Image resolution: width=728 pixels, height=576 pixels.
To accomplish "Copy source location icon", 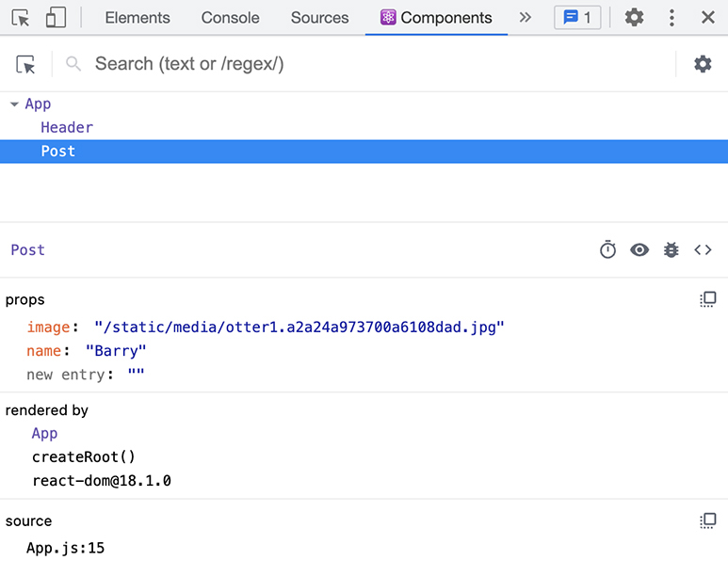I will click(708, 520).
